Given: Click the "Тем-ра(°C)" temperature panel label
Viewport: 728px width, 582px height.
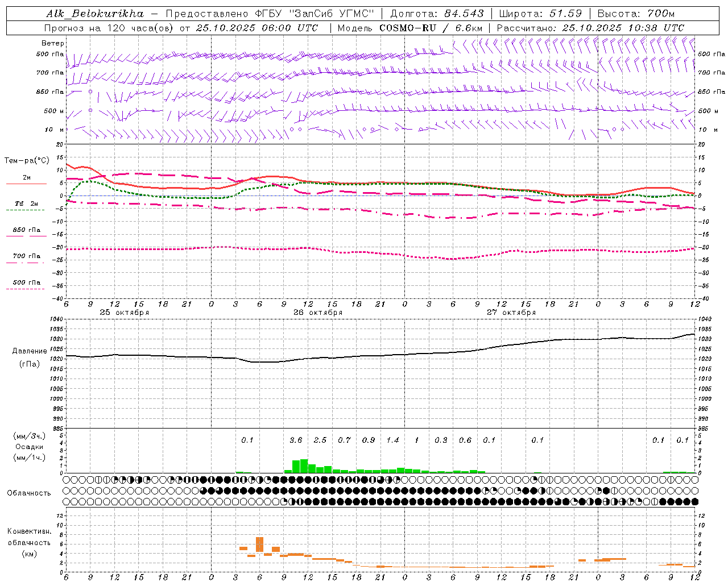Looking at the screenshot, I should tap(27, 161).
